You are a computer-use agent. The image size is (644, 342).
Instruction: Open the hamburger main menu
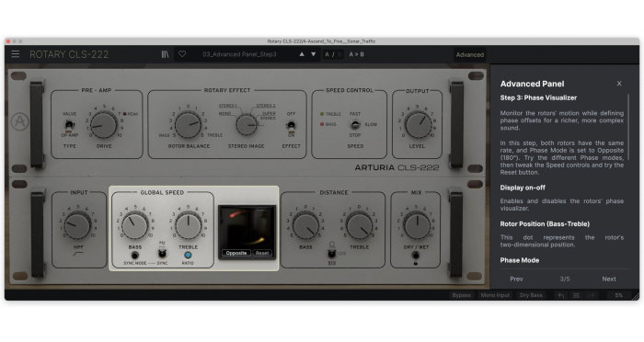click(x=16, y=54)
